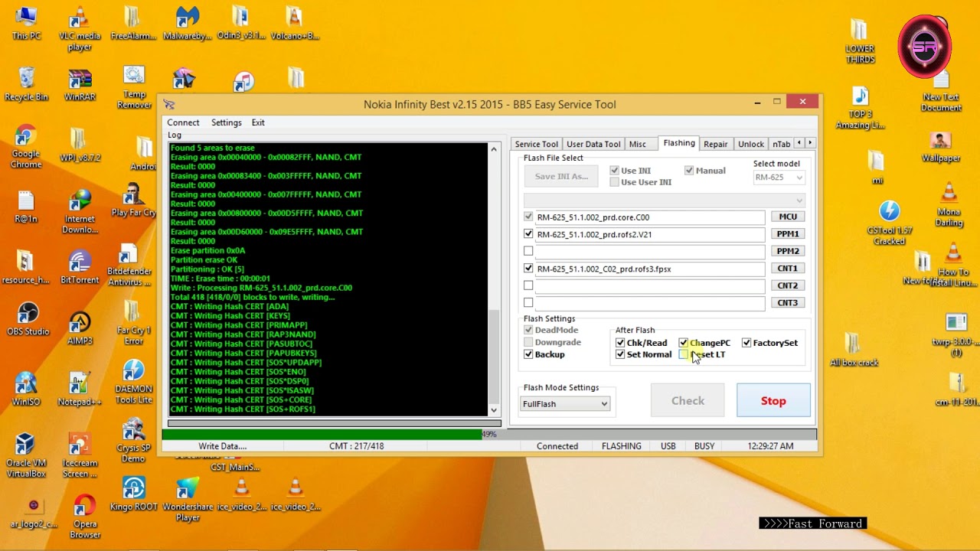Select the Malwarebytes desktop shortcut
The image size is (980, 551).
click(x=188, y=23)
